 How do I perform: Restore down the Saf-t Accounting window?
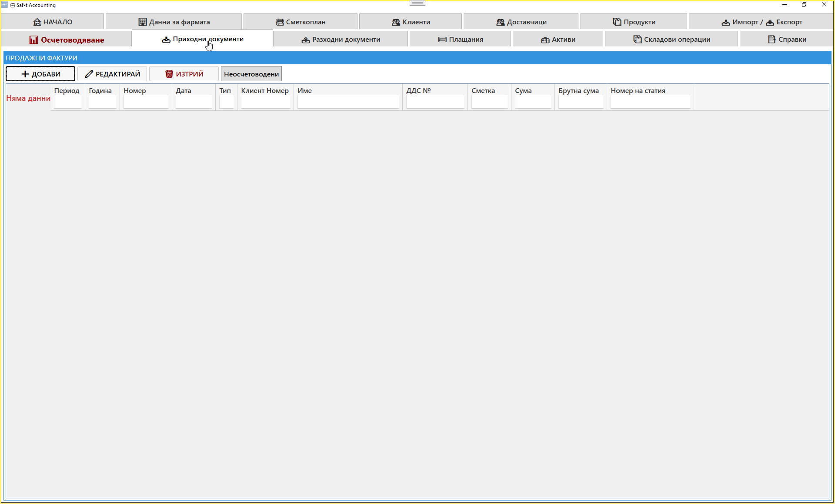click(804, 5)
